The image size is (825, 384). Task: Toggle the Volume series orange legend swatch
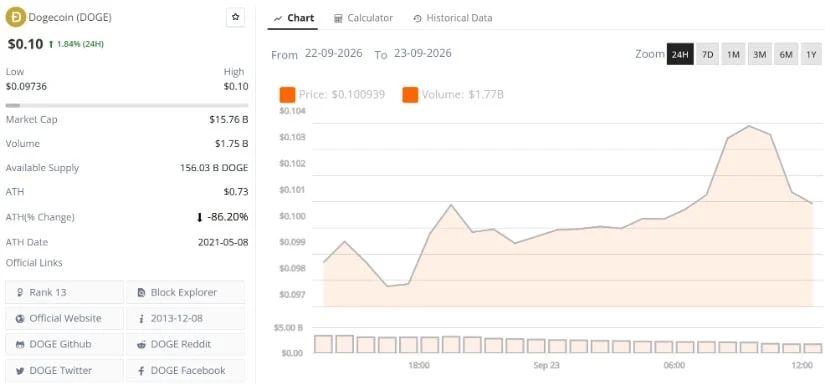[410, 95]
